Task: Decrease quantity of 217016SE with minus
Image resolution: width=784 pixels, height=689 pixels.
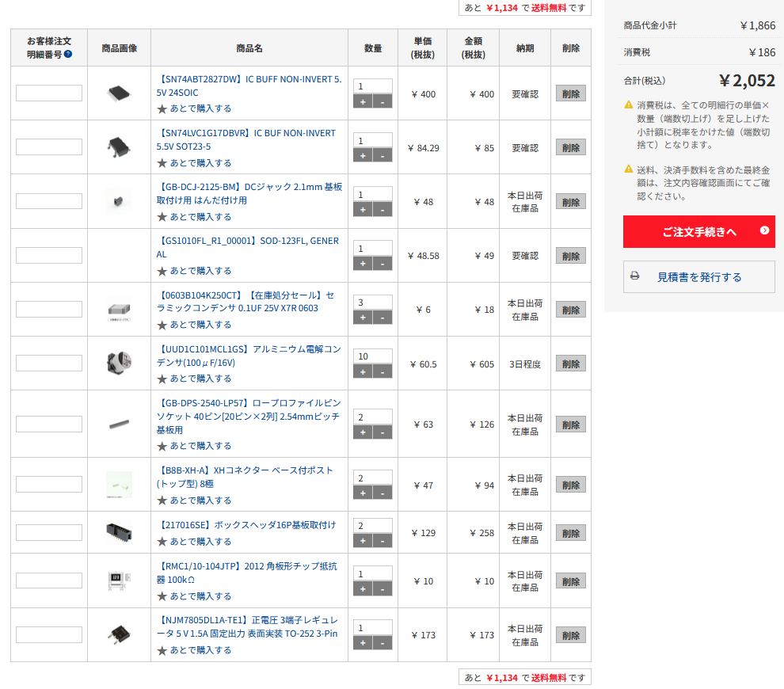Action: 382,540
